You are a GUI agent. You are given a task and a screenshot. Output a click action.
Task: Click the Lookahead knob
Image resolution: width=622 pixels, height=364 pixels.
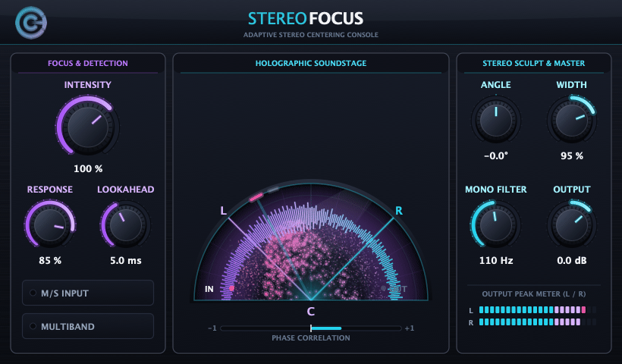125,224
